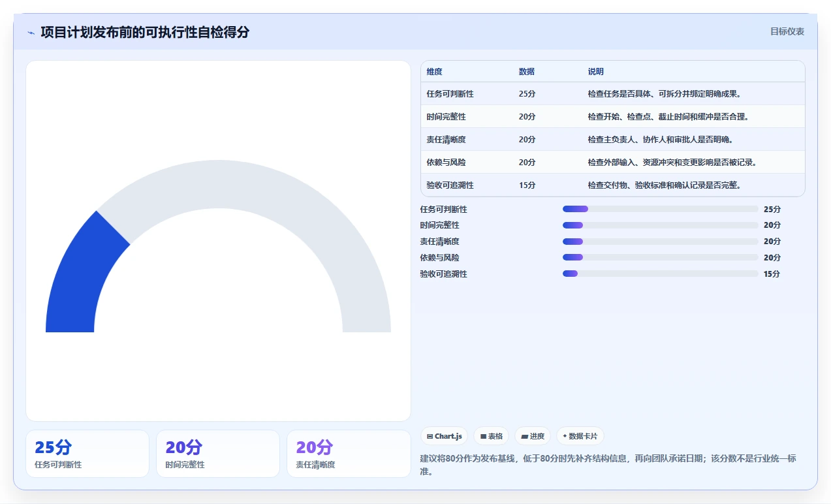The height and width of the screenshot is (504, 831).
Task: Click the description 检查开始、检查点、截止时间和缓冲是否合理。
Action: tap(668, 117)
